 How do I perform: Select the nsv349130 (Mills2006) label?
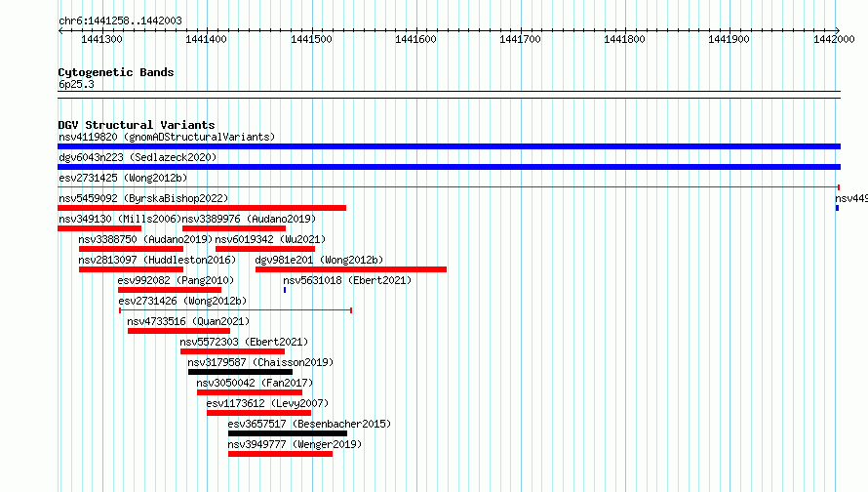120,219
